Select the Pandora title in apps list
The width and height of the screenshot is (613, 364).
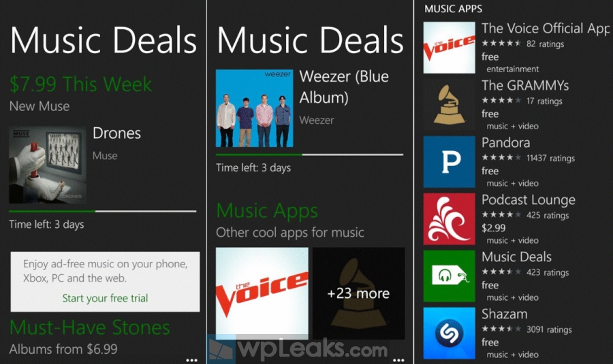(x=506, y=143)
